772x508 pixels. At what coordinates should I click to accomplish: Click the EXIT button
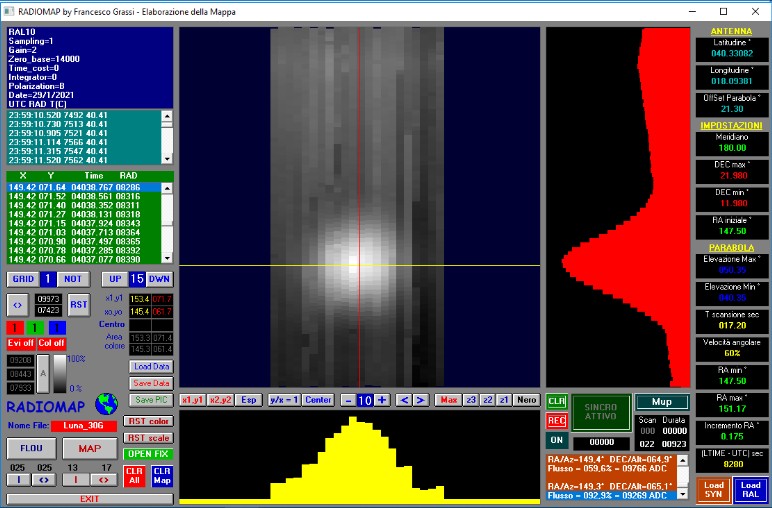pos(90,499)
